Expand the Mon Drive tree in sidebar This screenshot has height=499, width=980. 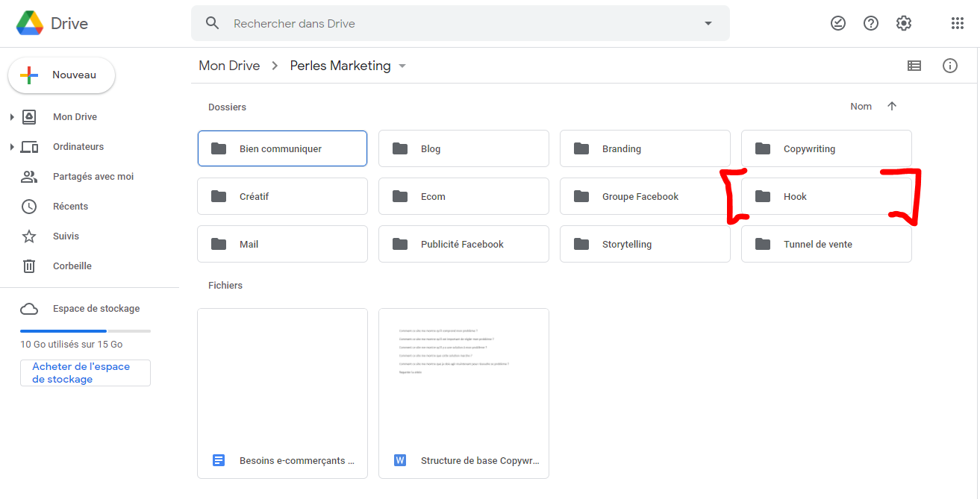(12, 117)
